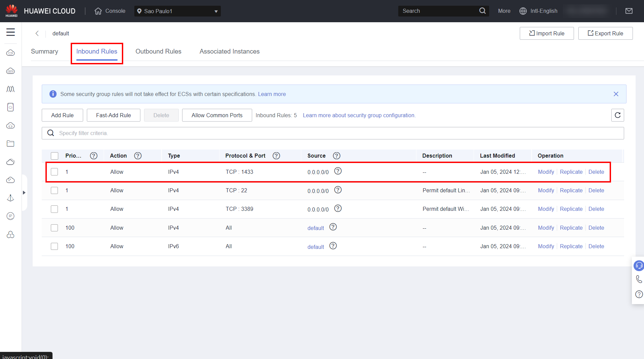This screenshot has width=644, height=359.
Task: Click the help icon beside Action header
Action: (138, 156)
